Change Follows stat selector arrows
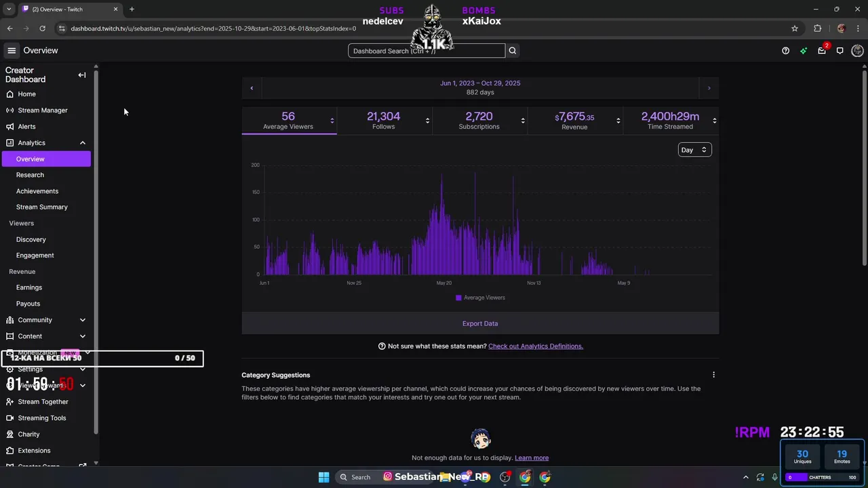The image size is (868, 488). coord(427,121)
